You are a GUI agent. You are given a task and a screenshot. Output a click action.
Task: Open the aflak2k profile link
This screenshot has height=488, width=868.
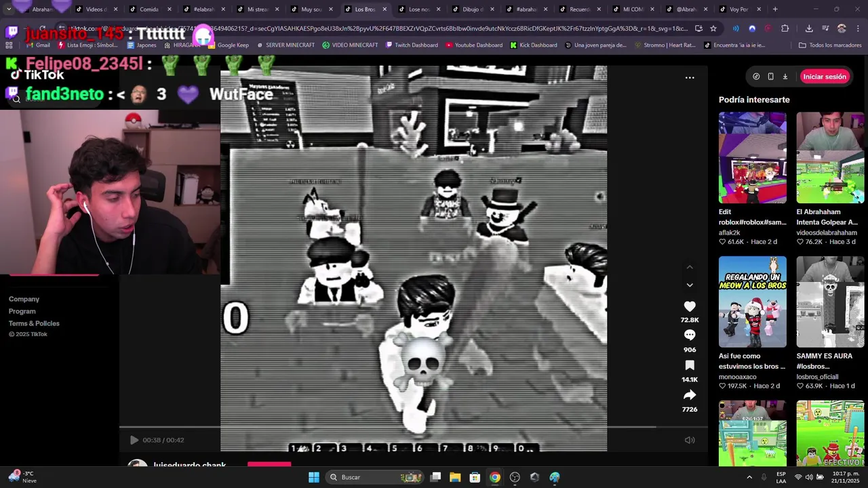point(730,232)
